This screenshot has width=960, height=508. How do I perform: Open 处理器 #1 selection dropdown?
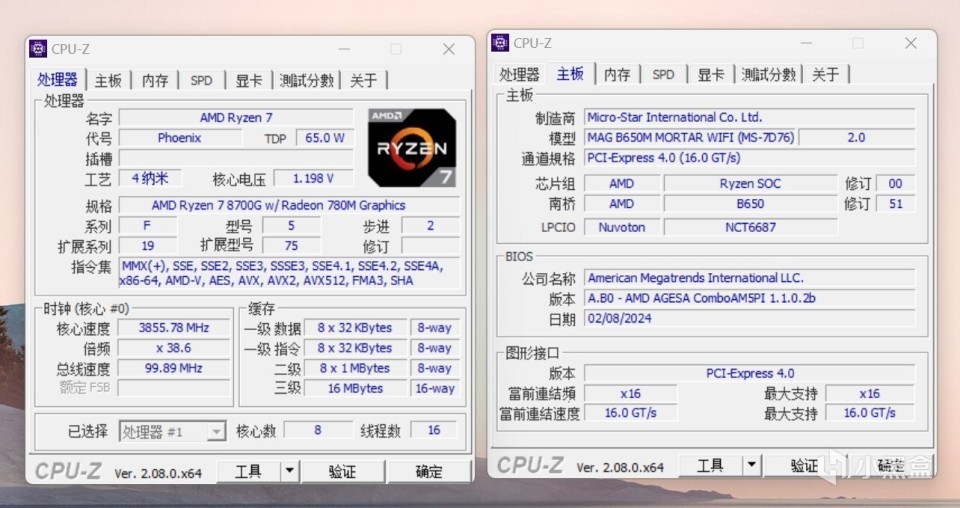pyautogui.click(x=173, y=431)
